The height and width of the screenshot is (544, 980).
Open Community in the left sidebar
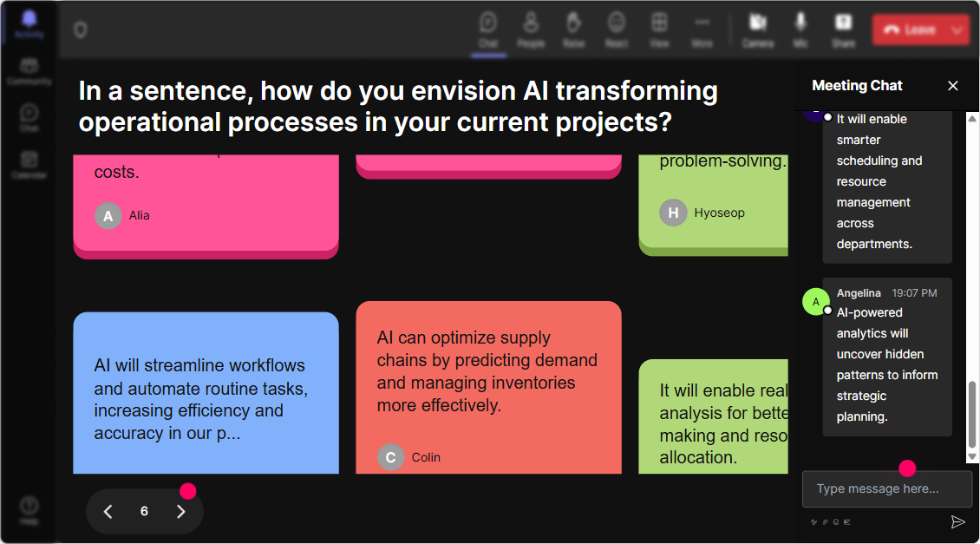pos(29,71)
